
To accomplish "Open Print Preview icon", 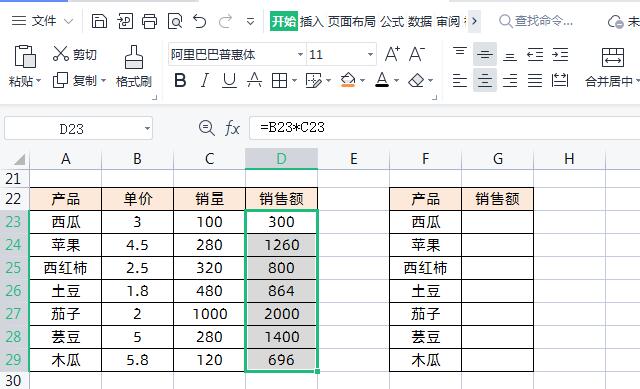I will (x=175, y=21).
